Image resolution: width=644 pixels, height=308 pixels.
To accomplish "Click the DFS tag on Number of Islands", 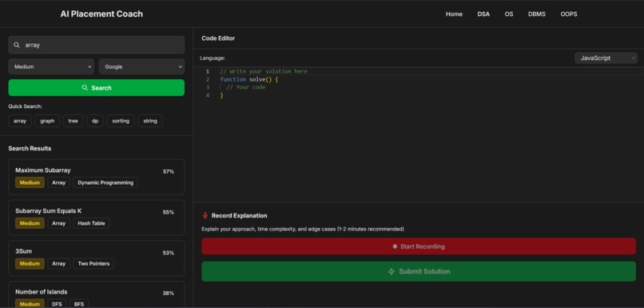I will point(57,304).
